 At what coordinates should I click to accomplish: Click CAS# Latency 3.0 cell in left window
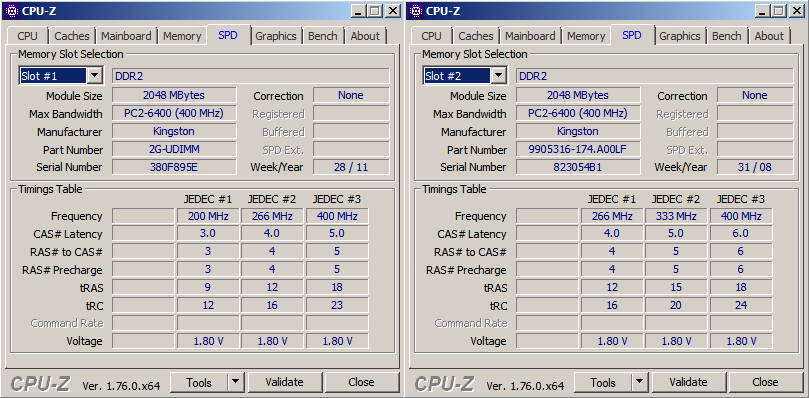tap(208, 234)
